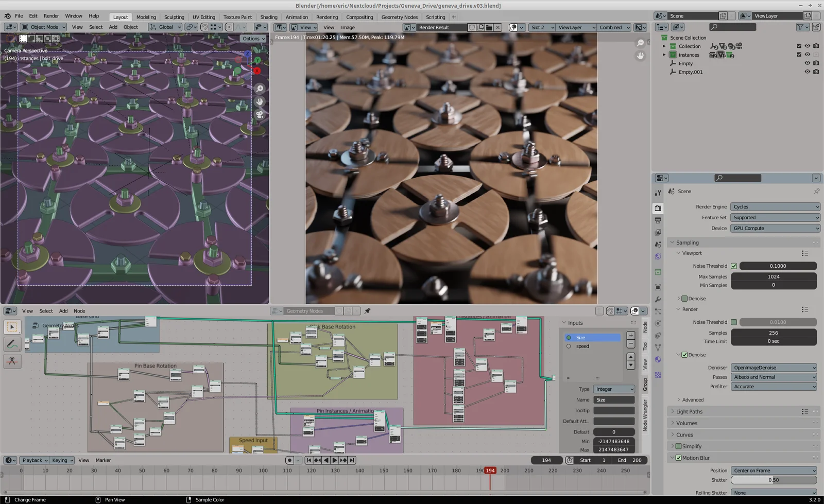Adjust the Shutter value slider
The image size is (824, 504).
(x=774, y=480)
